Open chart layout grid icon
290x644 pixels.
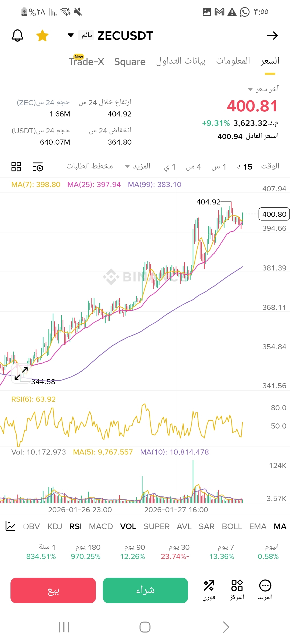click(16, 167)
